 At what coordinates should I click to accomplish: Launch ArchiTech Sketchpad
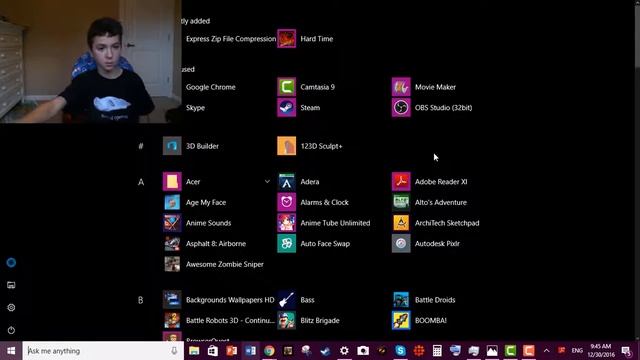coord(436,223)
